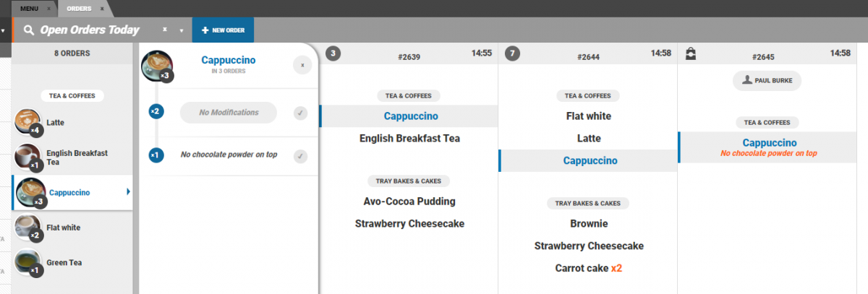Select English Breakfast Tea in sidebar
The height and width of the screenshot is (294, 868).
(x=77, y=157)
